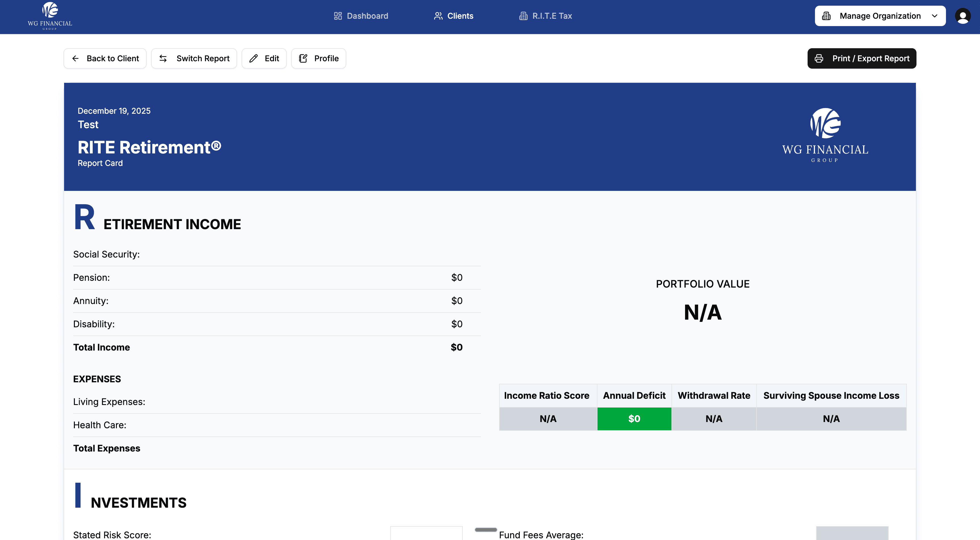Screen dimensions: 980x540
Task: Open the user profile avatar icon
Action: click(x=963, y=16)
